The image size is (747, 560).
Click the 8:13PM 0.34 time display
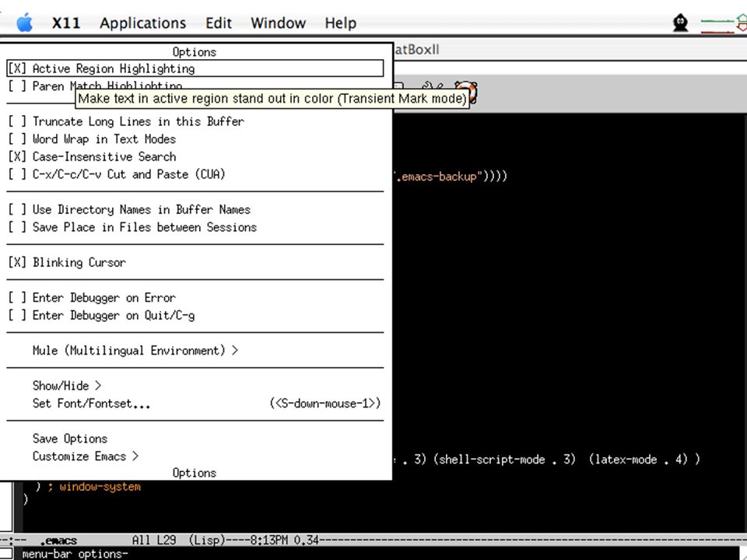(x=284, y=540)
